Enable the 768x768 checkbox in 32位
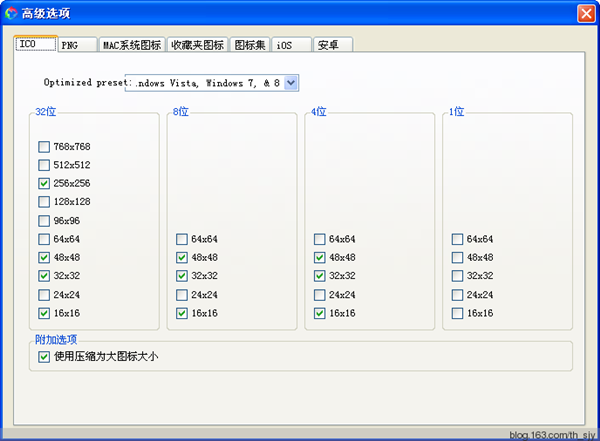Viewport: 600px width, 441px height. (44, 147)
